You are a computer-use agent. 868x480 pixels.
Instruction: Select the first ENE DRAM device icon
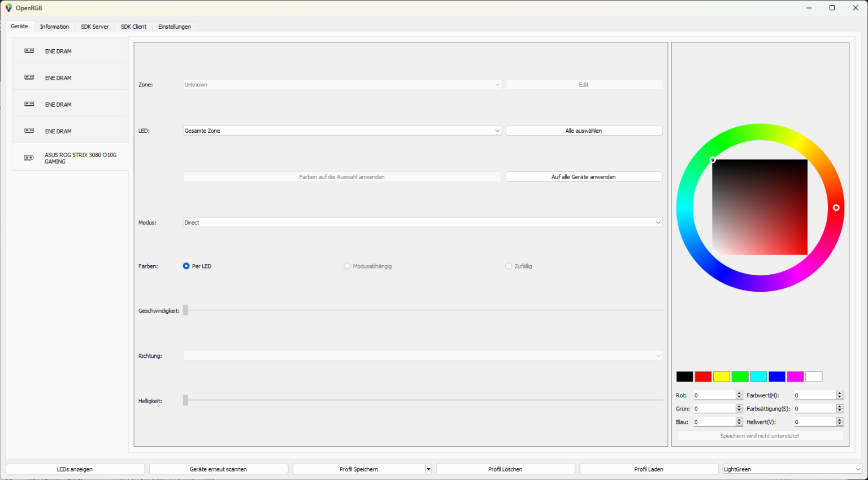tap(29, 51)
